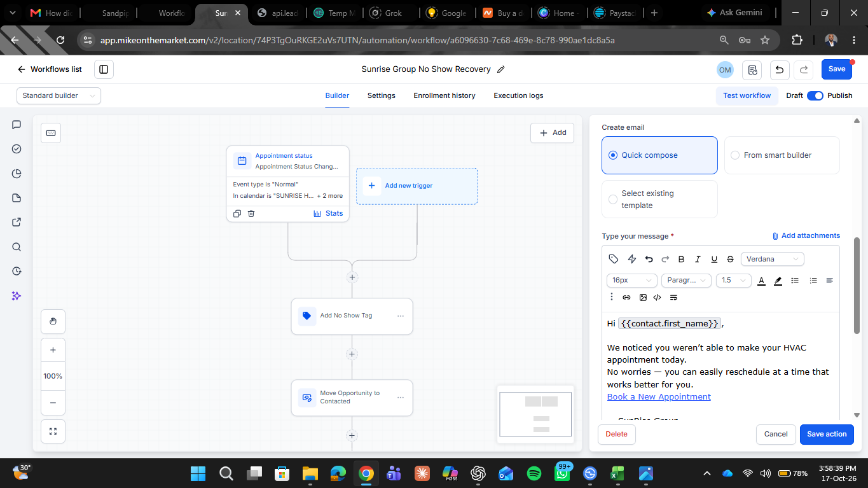
Task: Follow the Book a New Appointment link
Action: click(659, 396)
